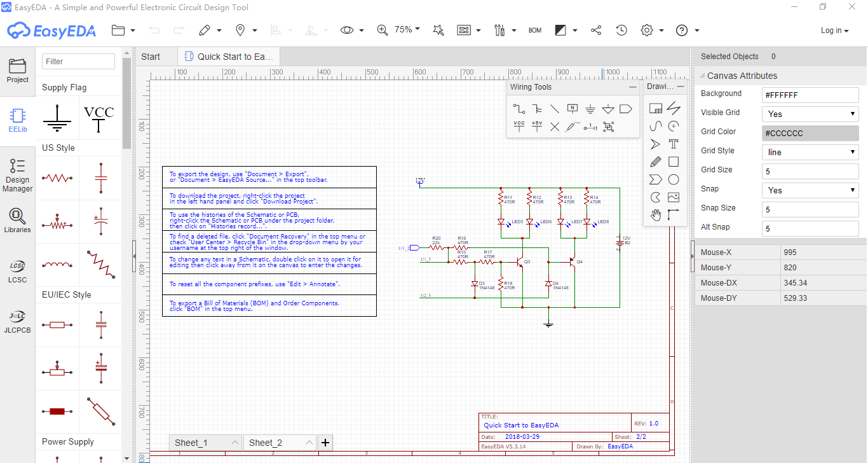
Task: Open the Project panel in left sidebar
Action: 17,71
